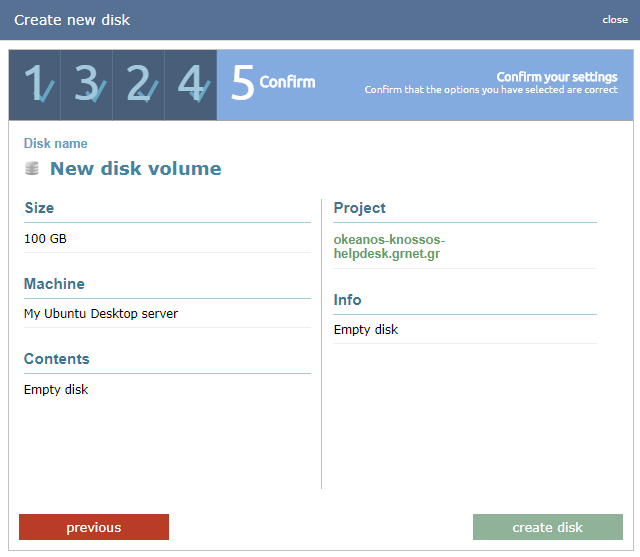Click the New disk volume name
Viewport: 640px width, 557px height.
135,169
